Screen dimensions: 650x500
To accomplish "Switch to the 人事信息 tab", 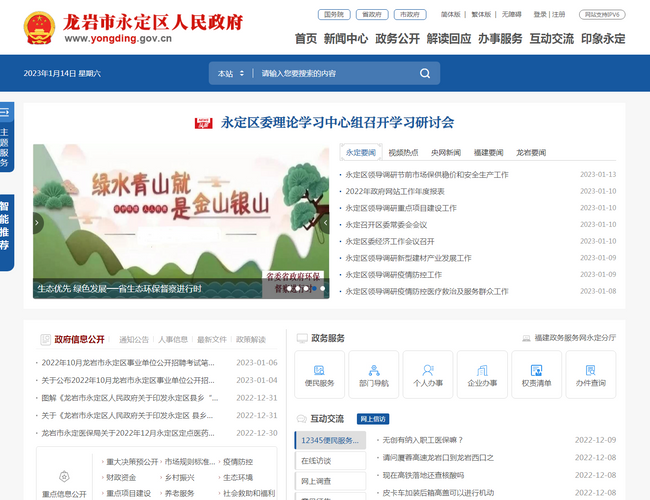I will coord(173,340).
